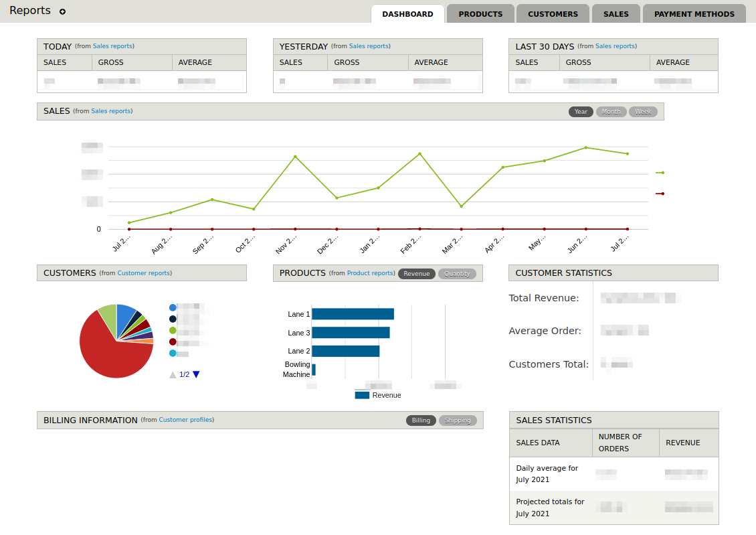Click the green line marker in sales chart legend

[660, 173]
